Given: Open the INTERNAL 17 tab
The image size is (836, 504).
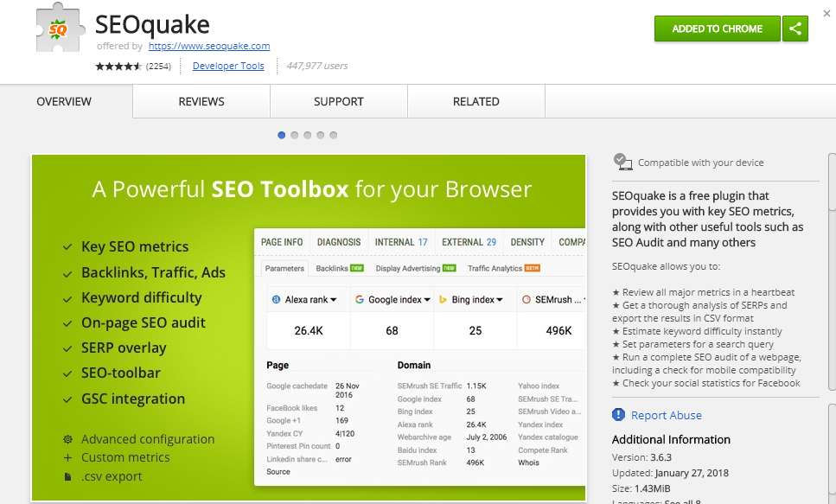Looking at the screenshot, I should [x=401, y=242].
